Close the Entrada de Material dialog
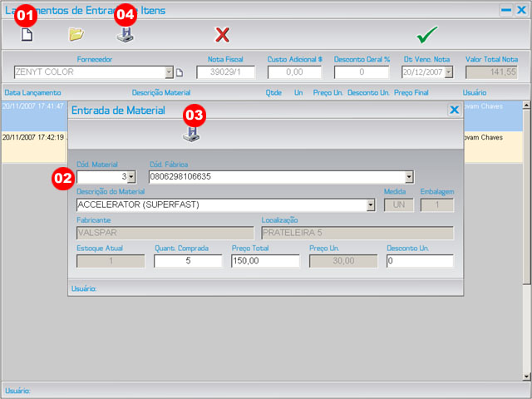Viewport: 532px width, 399px height. pos(454,110)
